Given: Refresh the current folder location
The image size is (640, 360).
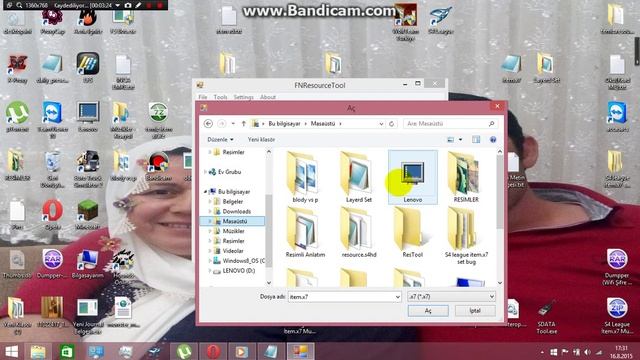Looking at the screenshot, I should click(391, 123).
